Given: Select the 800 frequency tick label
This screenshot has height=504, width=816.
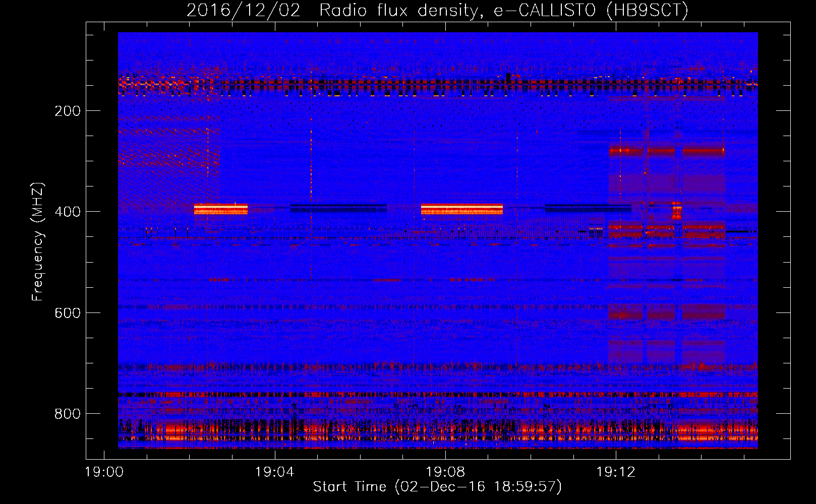Looking at the screenshot, I should coord(68,414).
